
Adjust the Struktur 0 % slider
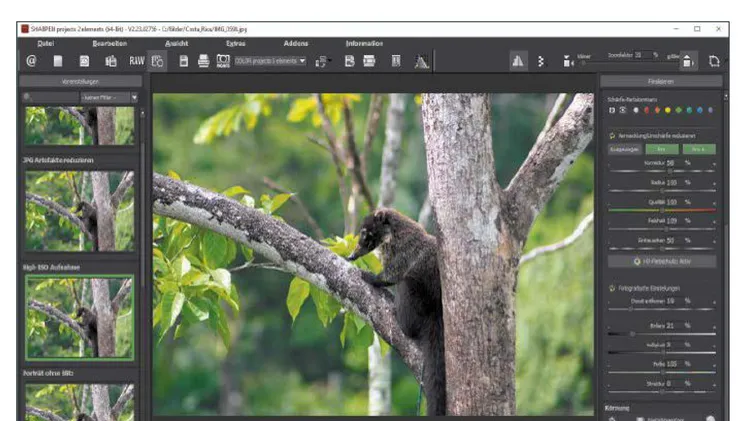662,391
